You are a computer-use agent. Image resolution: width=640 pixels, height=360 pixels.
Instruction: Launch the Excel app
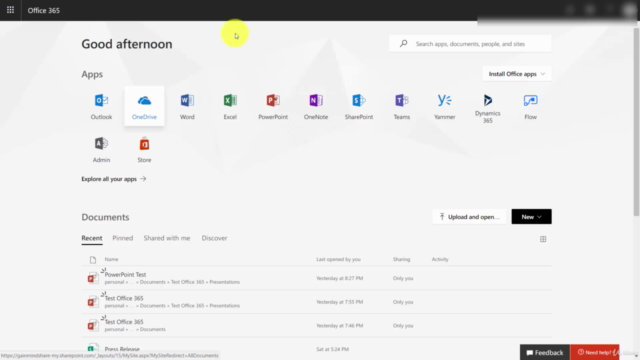click(x=230, y=106)
